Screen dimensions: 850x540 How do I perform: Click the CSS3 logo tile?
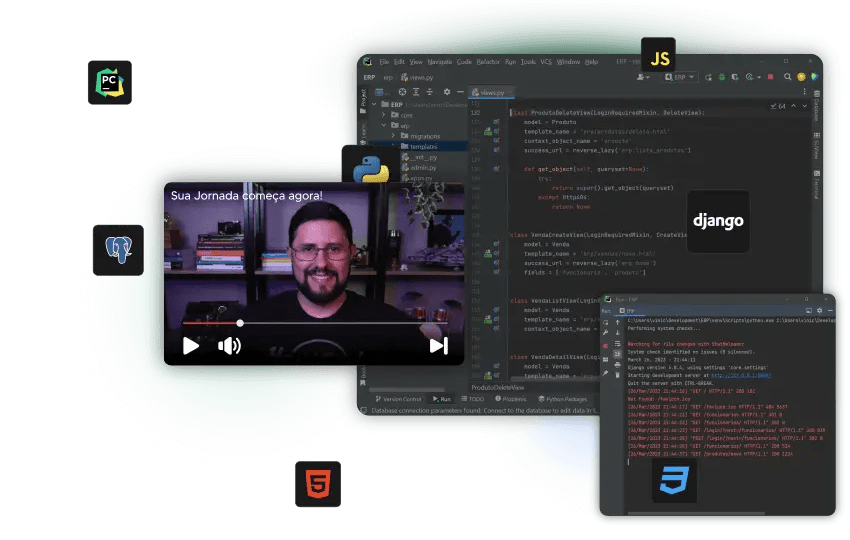(674, 480)
